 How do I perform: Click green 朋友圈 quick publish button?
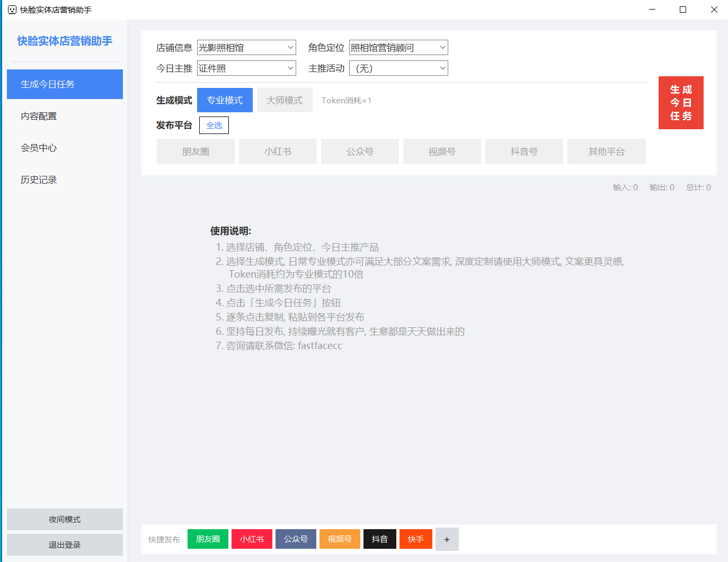point(208,539)
